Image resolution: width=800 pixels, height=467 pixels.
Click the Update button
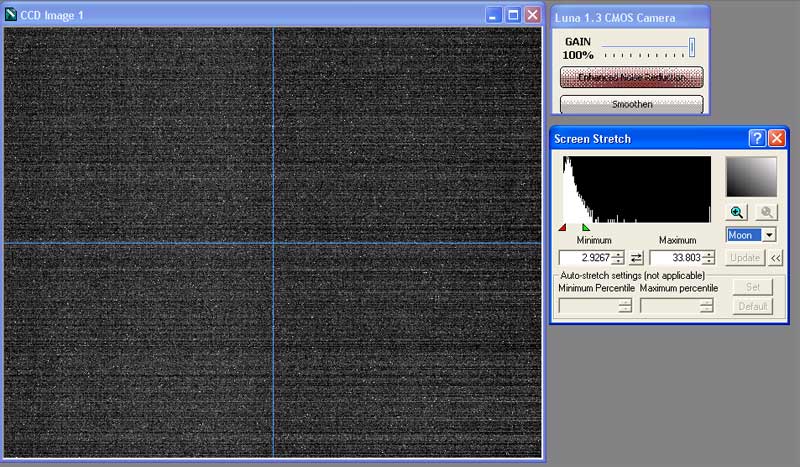click(745, 258)
